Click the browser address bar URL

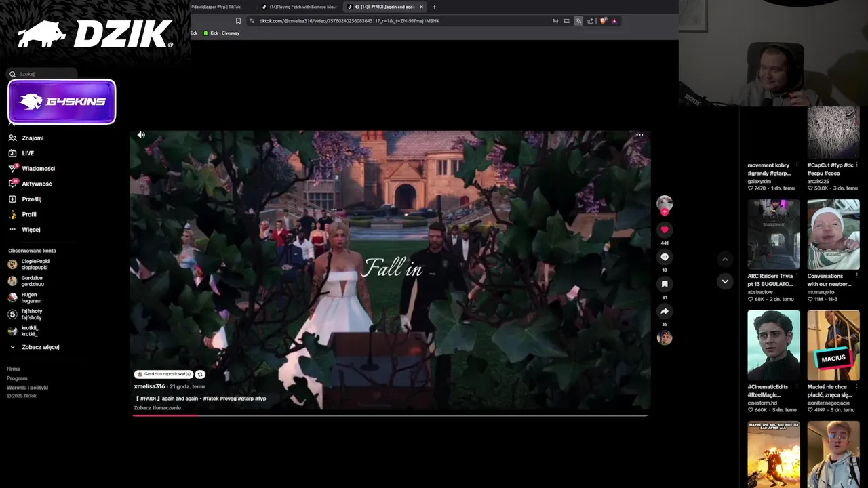(349, 21)
